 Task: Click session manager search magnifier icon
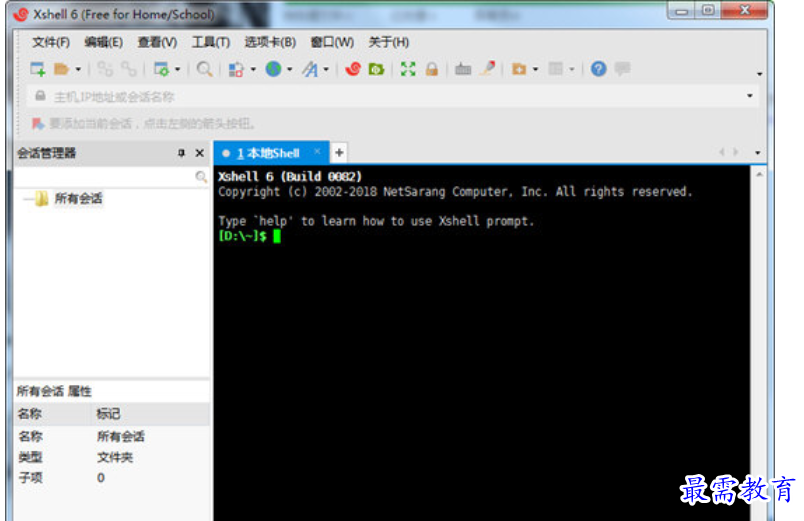click(x=201, y=177)
